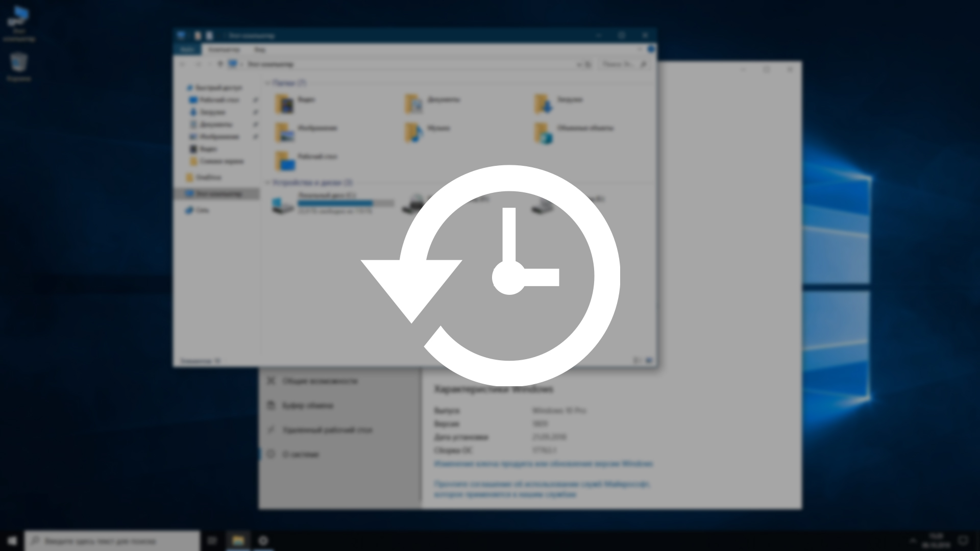Select pinned Pictures in navigation pane
This screenshot has width=980, height=551.
coord(218,137)
